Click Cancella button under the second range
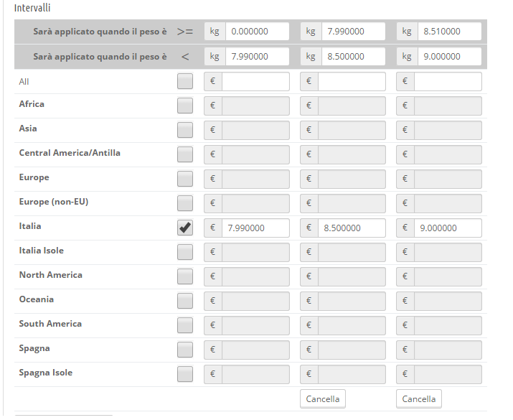 tap(322, 399)
